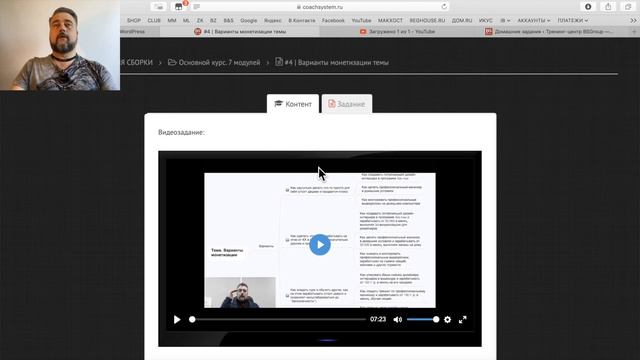Switch to the WordPress browser tab
Screen dimensions: 640x360
(x=139, y=31)
